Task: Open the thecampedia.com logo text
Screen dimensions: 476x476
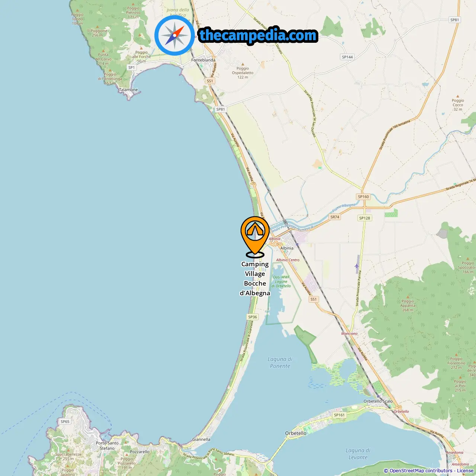Action: coord(258,35)
